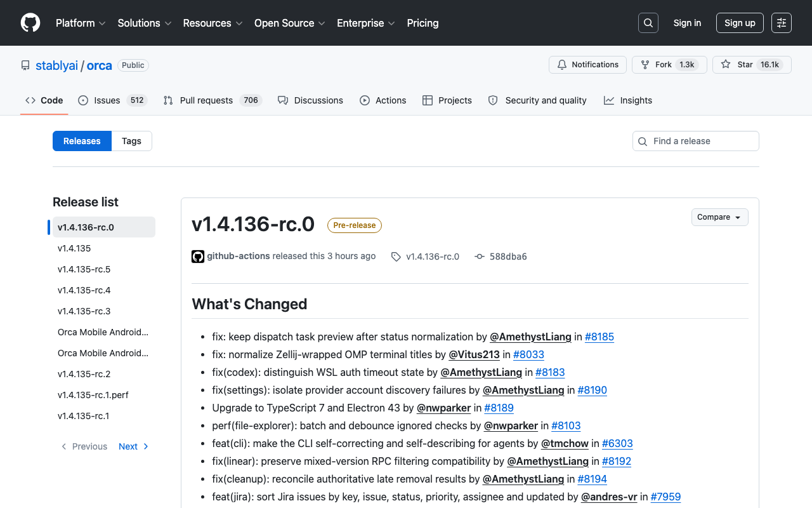
Task: Open pull request #8185 link
Action: click(x=599, y=337)
